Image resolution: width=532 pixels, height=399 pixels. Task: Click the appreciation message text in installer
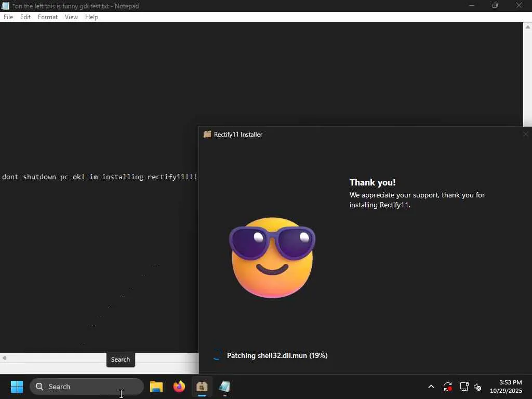(417, 200)
